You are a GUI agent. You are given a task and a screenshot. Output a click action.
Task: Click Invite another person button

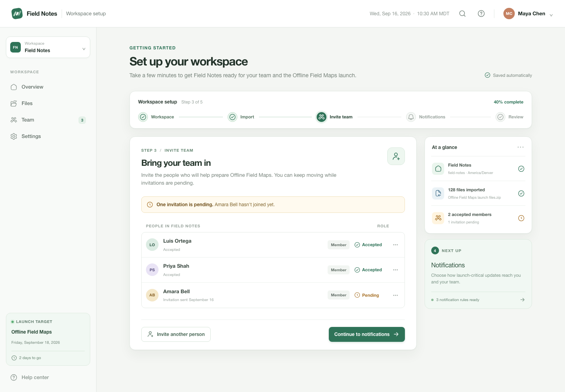(x=176, y=334)
